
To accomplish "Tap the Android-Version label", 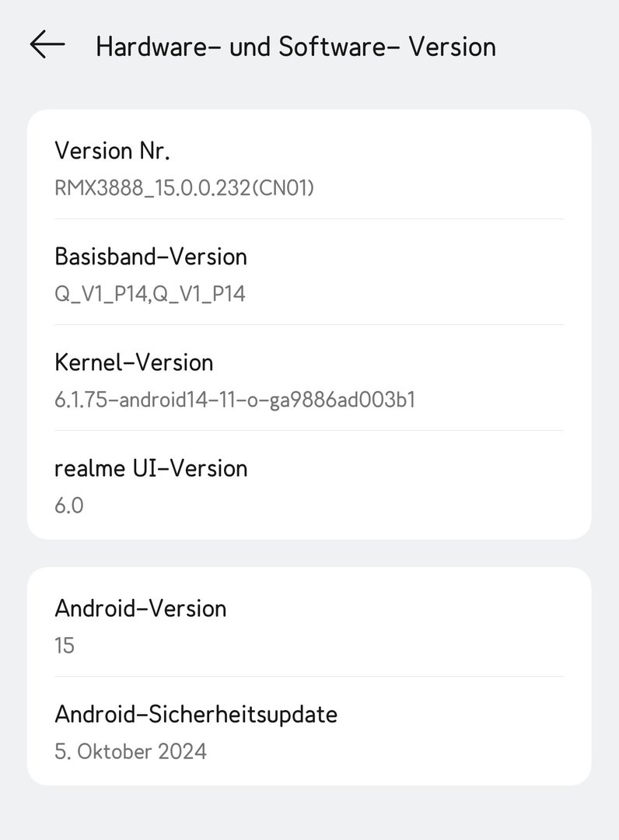I will pos(141,608).
